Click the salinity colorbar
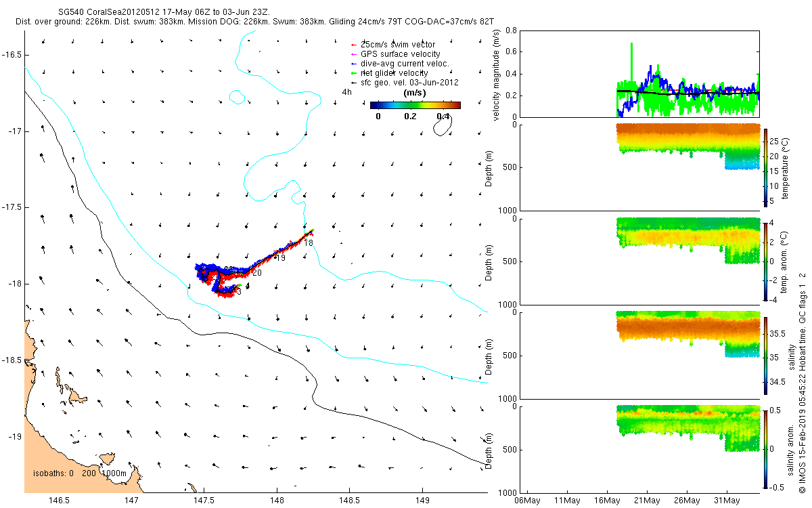 (x=765, y=354)
